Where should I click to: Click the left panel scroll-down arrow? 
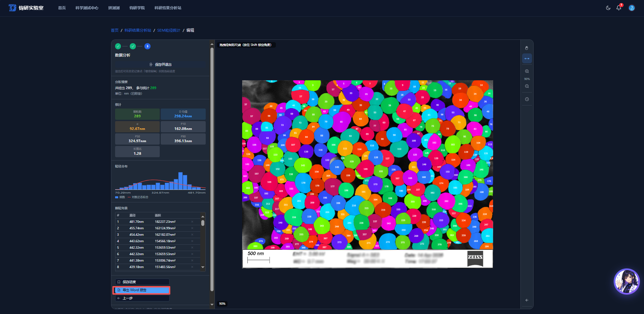(x=212, y=304)
